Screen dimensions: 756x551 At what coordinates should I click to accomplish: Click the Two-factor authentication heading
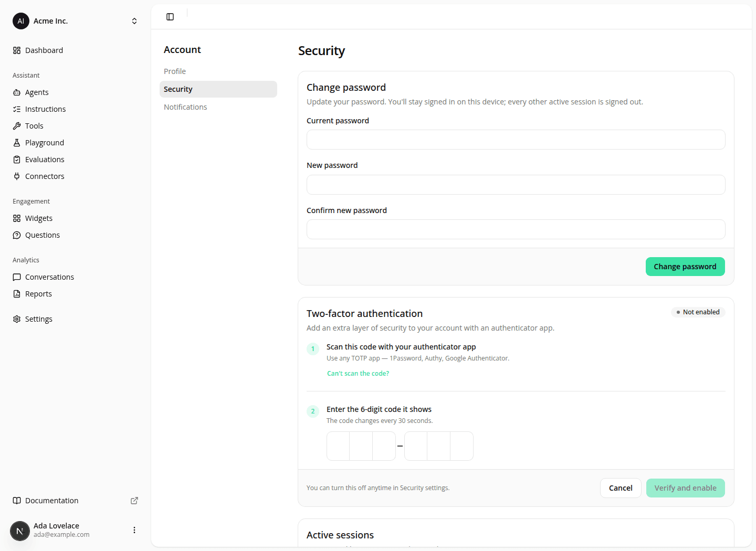click(364, 314)
